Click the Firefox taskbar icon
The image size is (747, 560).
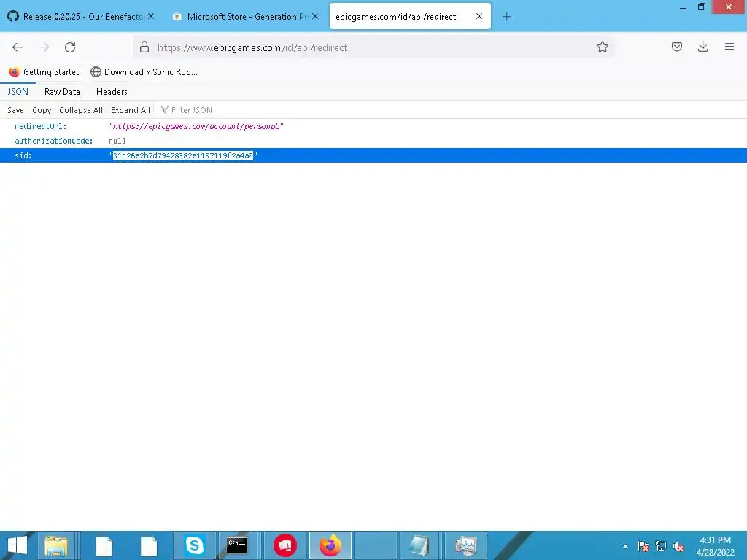(330, 545)
